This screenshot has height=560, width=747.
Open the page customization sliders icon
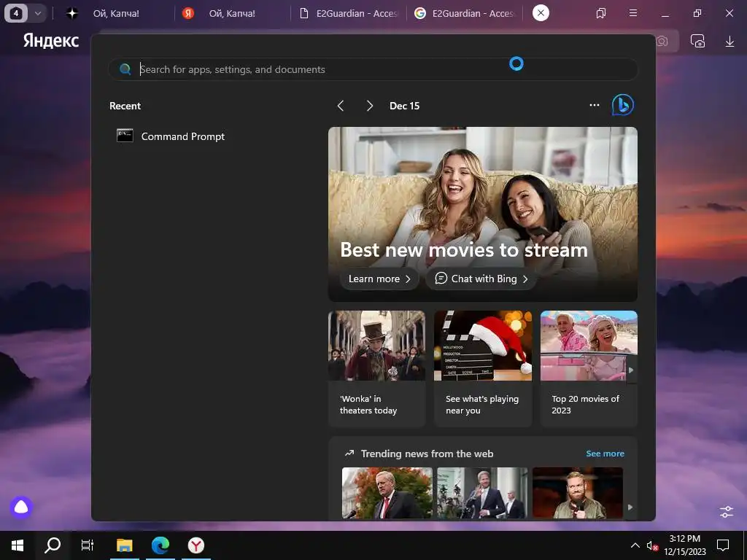pos(727,512)
